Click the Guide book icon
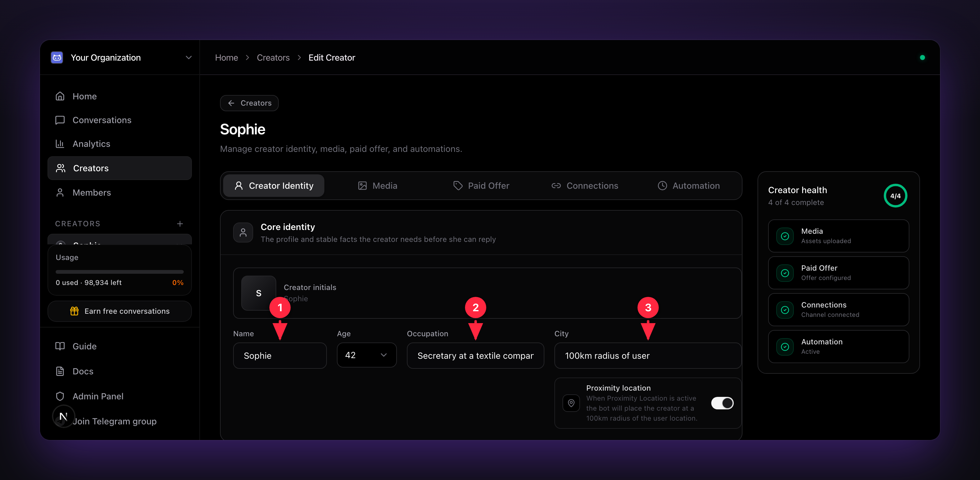The image size is (980, 480). (60, 346)
